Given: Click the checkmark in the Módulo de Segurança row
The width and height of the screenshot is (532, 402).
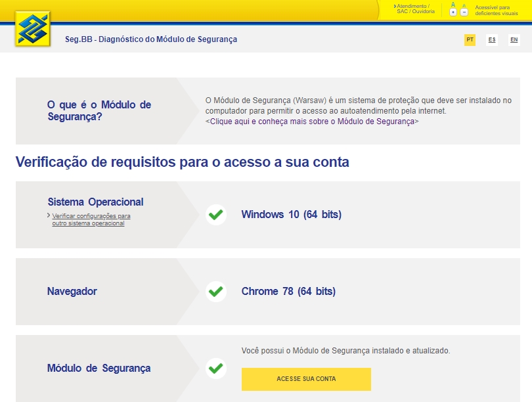Looking at the screenshot, I should pyautogui.click(x=216, y=368).
